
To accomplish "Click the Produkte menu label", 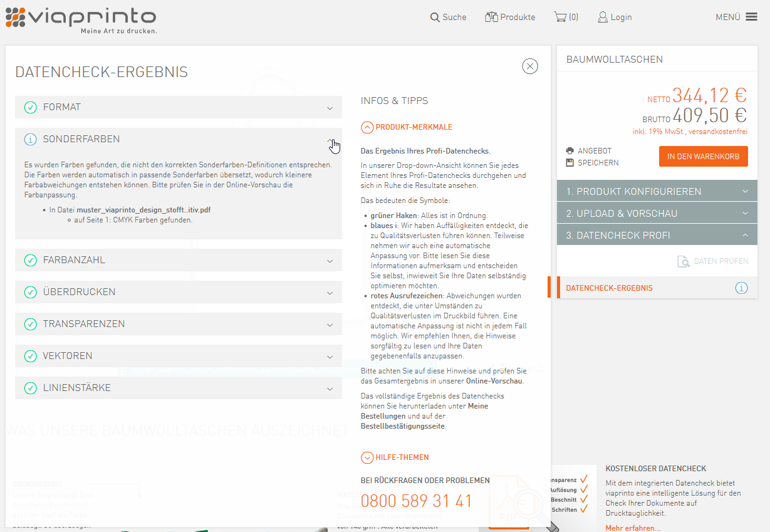I will click(x=518, y=18).
